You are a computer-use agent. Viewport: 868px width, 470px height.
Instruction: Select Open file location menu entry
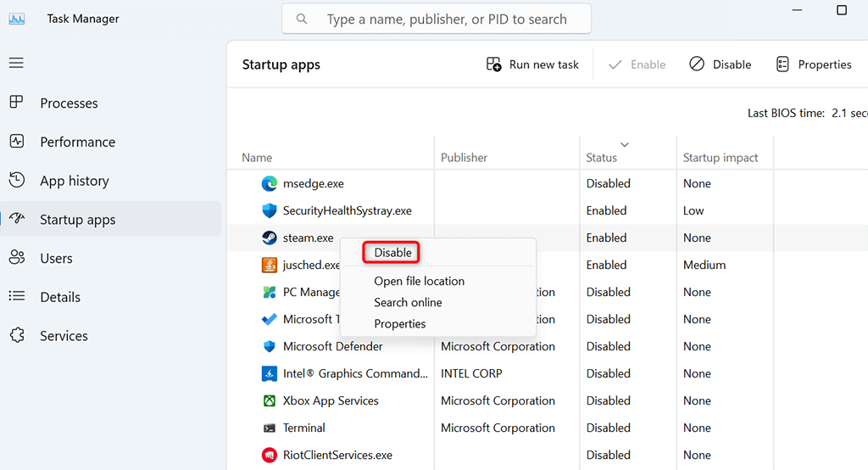[x=420, y=281]
